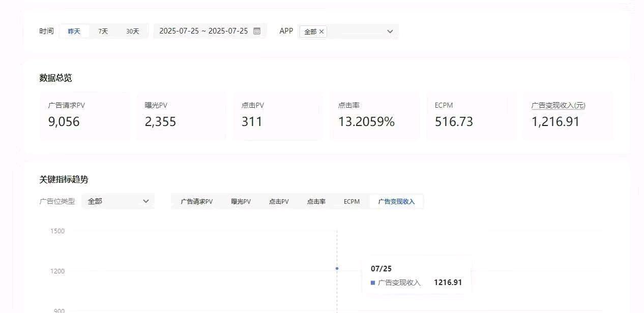Switch trend chart to 点击率
The width and height of the screenshot is (644, 313).
[316, 202]
